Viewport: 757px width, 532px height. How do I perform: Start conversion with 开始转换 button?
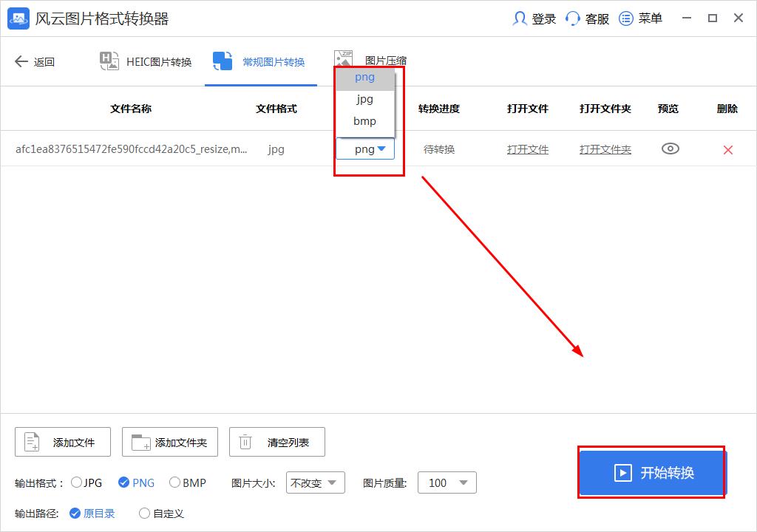[x=651, y=473]
